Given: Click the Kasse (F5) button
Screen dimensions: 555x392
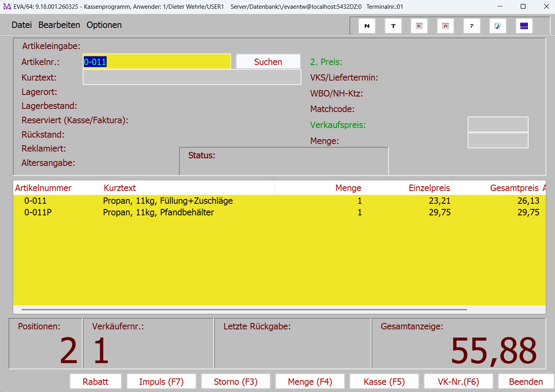Looking at the screenshot, I should click(384, 382).
